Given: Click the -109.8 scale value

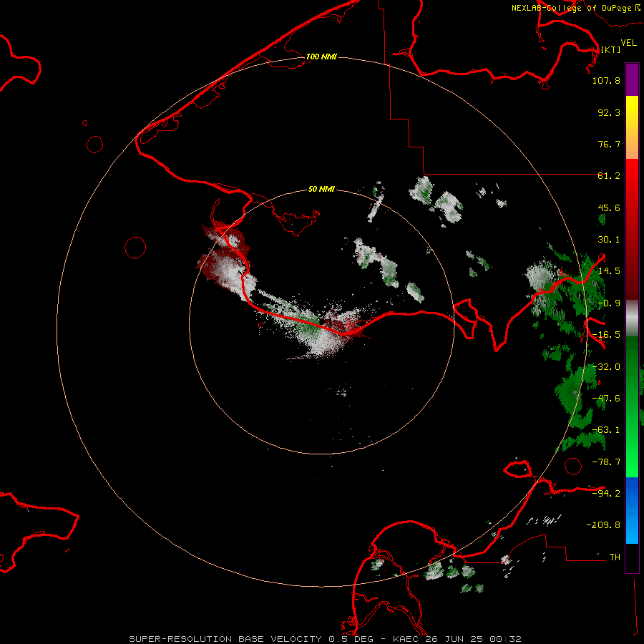Looking at the screenshot, I should (603, 525).
